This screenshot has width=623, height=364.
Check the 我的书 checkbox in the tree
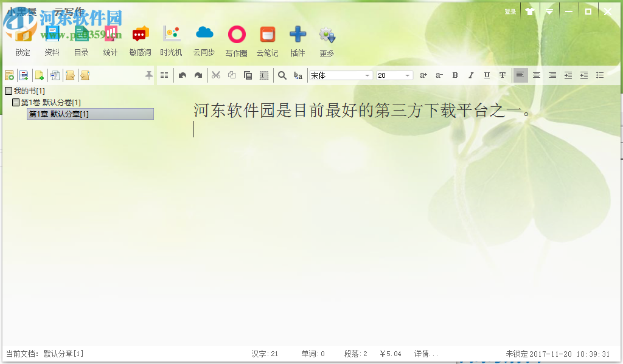point(9,90)
